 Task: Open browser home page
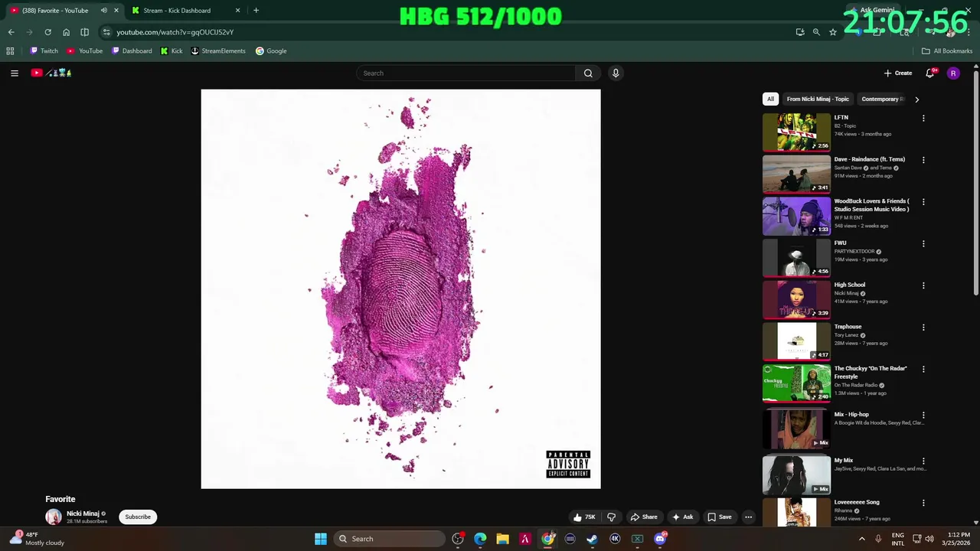(x=66, y=32)
